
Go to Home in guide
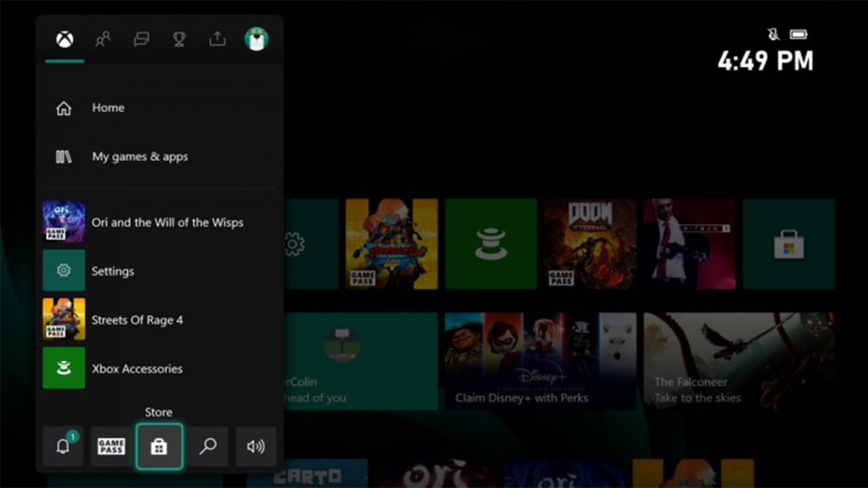tap(108, 108)
